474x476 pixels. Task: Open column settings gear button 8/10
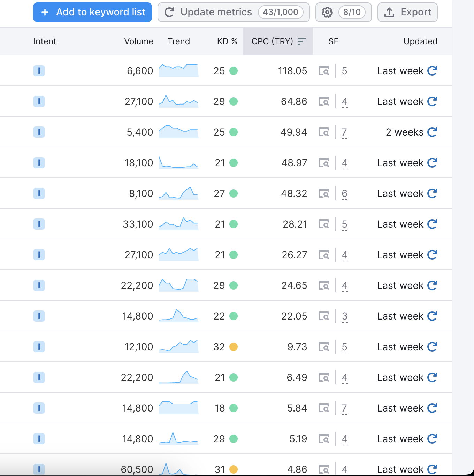(x=343, y=12)
